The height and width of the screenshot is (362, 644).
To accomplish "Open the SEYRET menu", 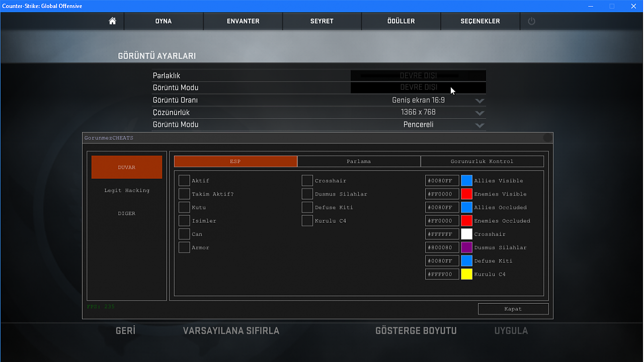I will pyautogui.click(x=322, y=21).
